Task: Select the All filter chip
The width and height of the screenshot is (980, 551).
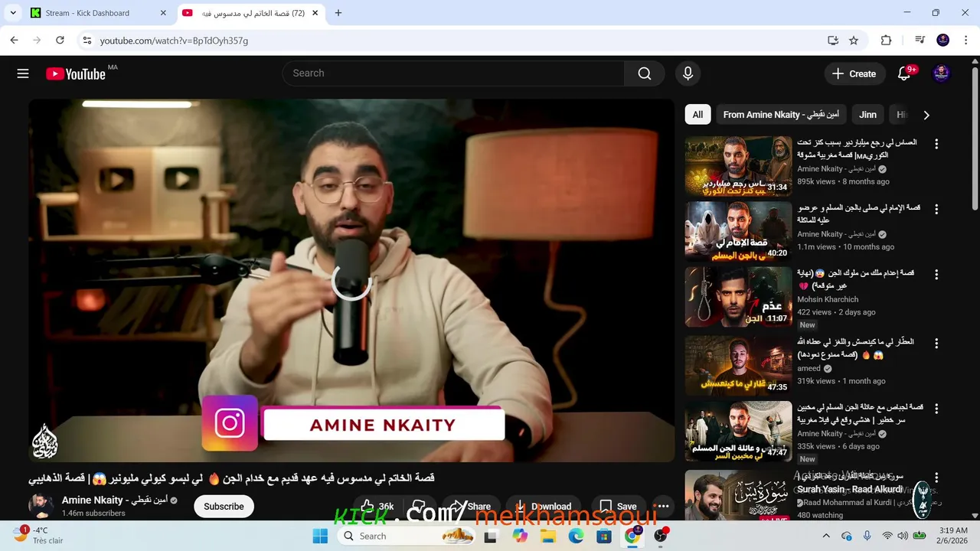Action: pos(697,115)
